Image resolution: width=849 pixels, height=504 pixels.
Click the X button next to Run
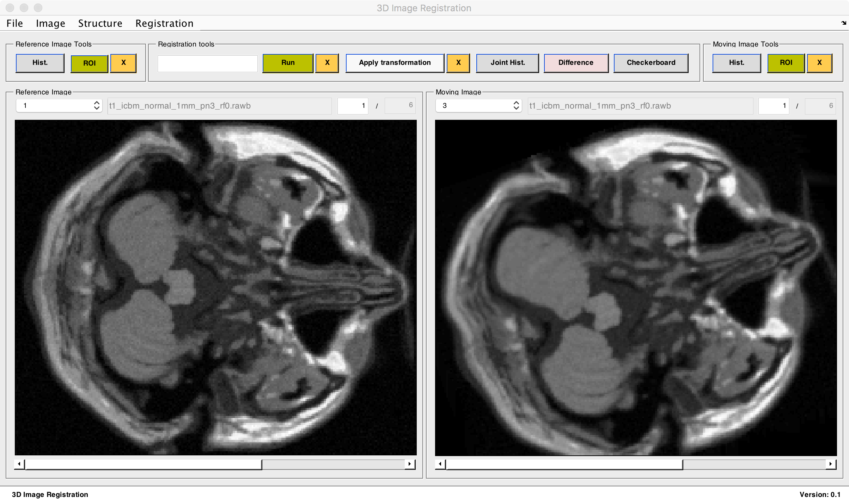[x=327, y=63]
